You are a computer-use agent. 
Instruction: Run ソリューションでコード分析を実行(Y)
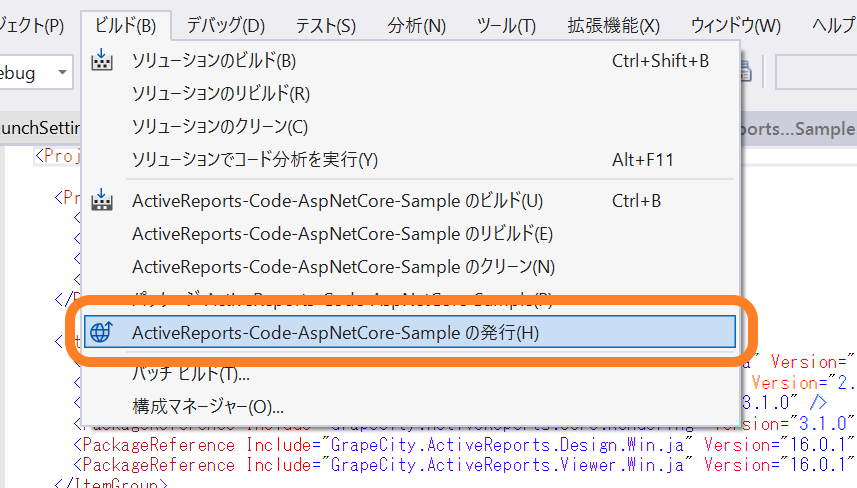(x=410, y=160)
